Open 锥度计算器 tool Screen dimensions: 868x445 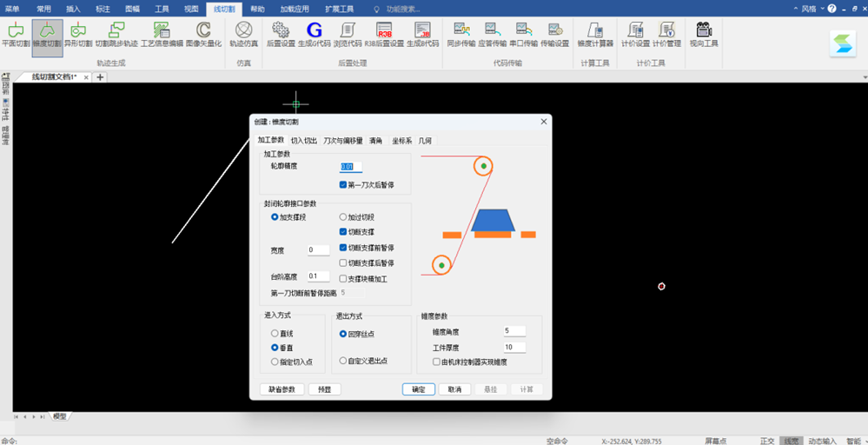tap(595, 34)
